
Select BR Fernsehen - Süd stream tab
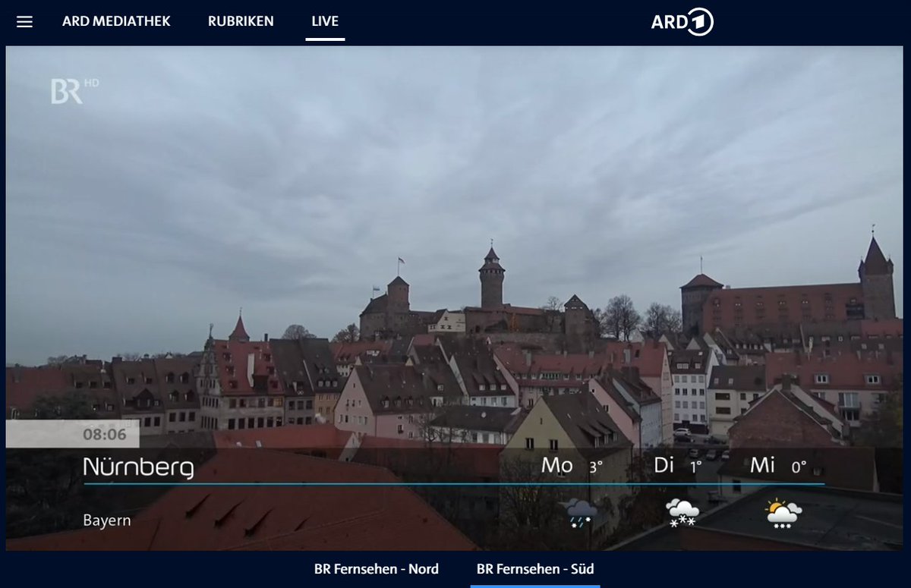pos(535,568)
